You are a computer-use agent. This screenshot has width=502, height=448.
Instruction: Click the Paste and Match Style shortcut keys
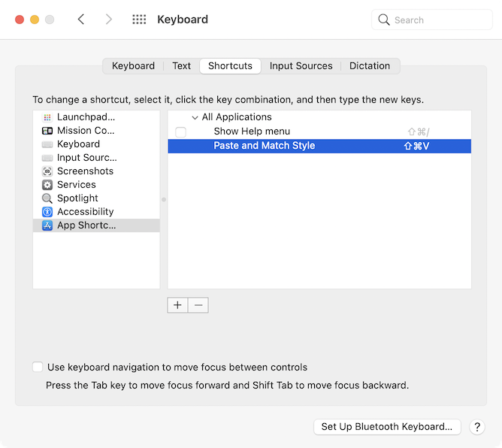[416, 146]
